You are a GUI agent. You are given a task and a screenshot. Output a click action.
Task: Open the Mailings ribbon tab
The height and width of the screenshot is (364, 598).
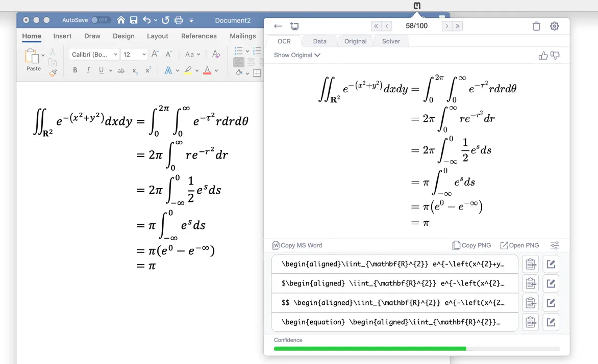pyautogui.click(x=242, y=36)
